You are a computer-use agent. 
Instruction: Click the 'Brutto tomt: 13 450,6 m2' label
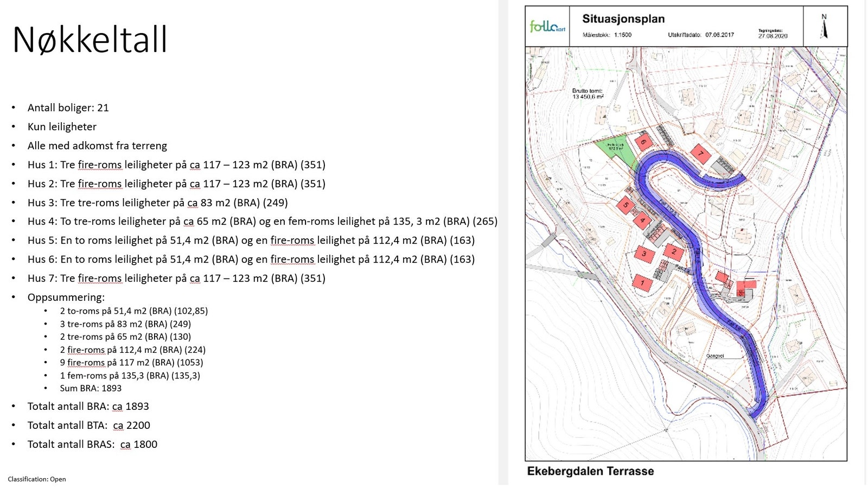(589, 93)
